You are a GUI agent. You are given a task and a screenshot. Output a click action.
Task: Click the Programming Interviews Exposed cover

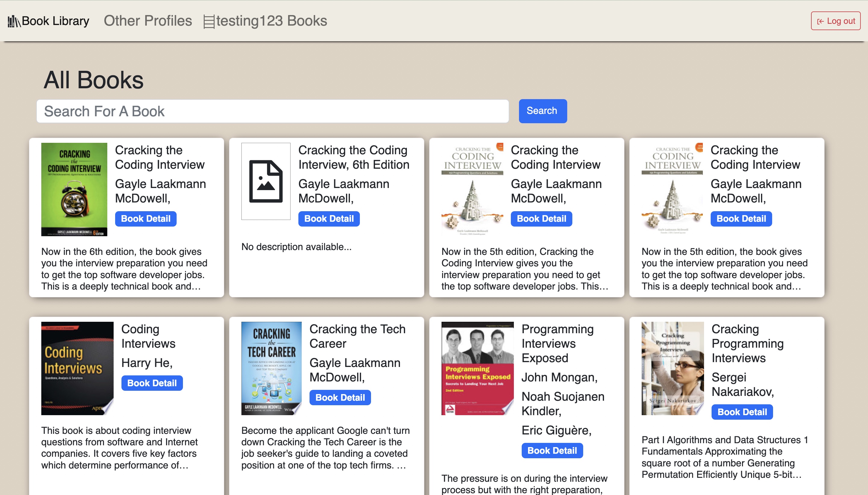pos(477,368)
